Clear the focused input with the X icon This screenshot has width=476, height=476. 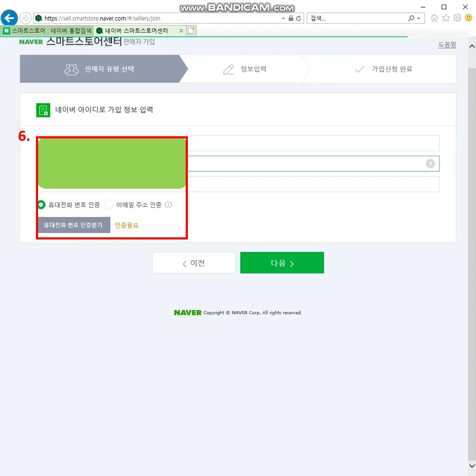430,164
